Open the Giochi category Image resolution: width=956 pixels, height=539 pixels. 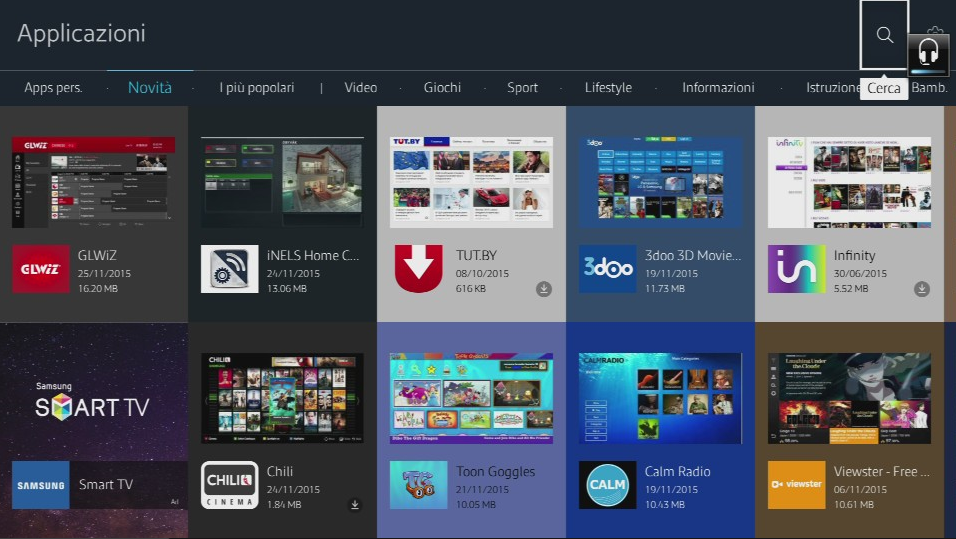pyautogui.click(x=442, y=88)
